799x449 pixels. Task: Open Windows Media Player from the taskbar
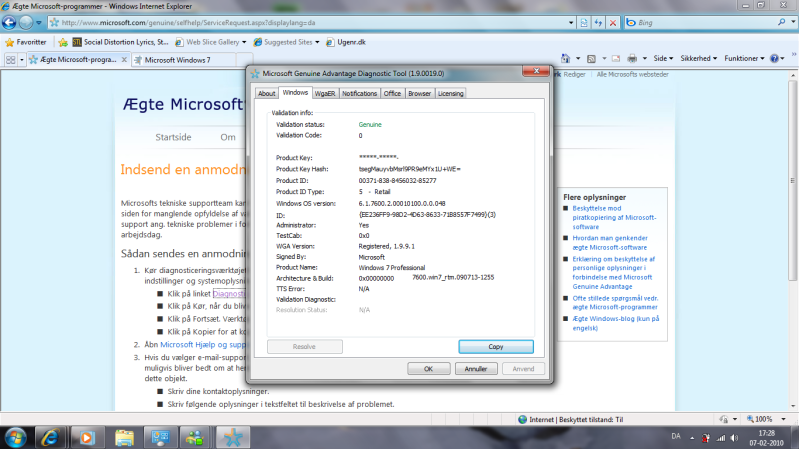coord(86,437)
